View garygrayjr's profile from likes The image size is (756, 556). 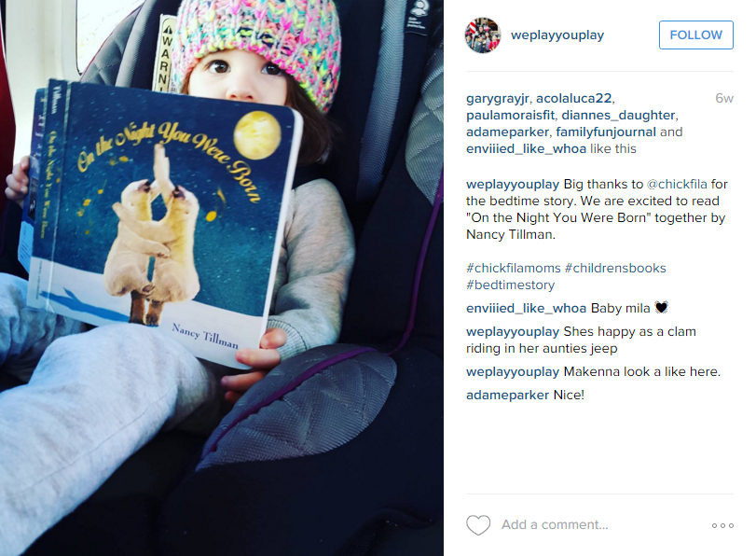[498, 99]
